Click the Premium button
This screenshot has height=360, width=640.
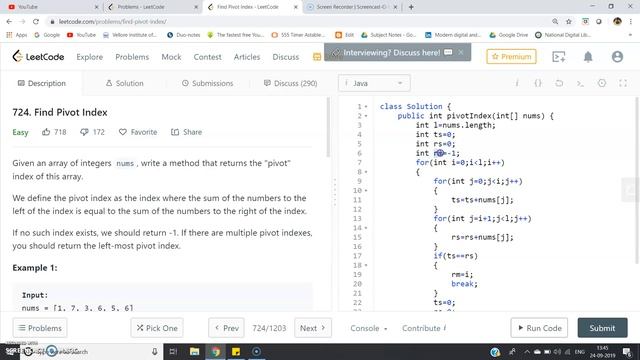pyautogui.click(x=511, y=57)
